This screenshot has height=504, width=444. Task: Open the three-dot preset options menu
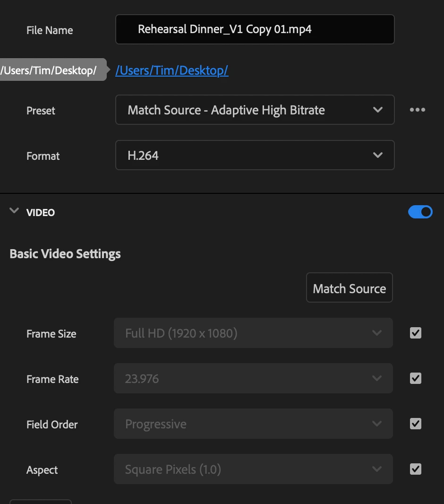point(418,110)
